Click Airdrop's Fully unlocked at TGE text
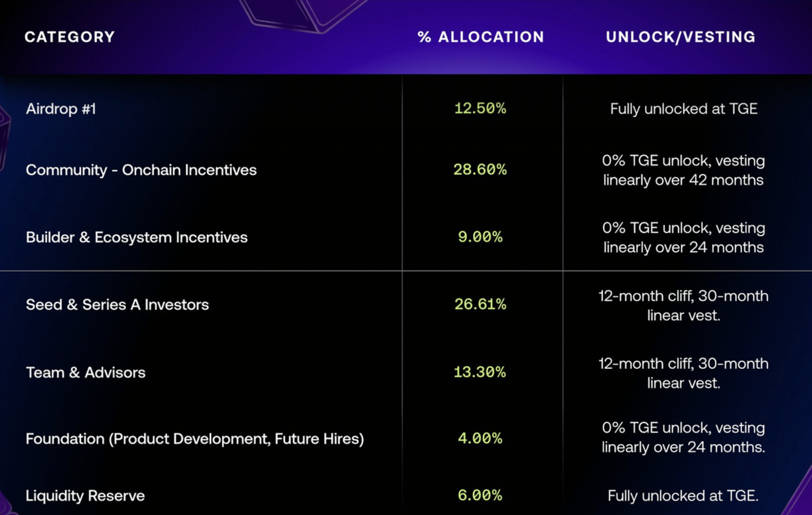The image size is (812, 515). click(x=683, y=108)
